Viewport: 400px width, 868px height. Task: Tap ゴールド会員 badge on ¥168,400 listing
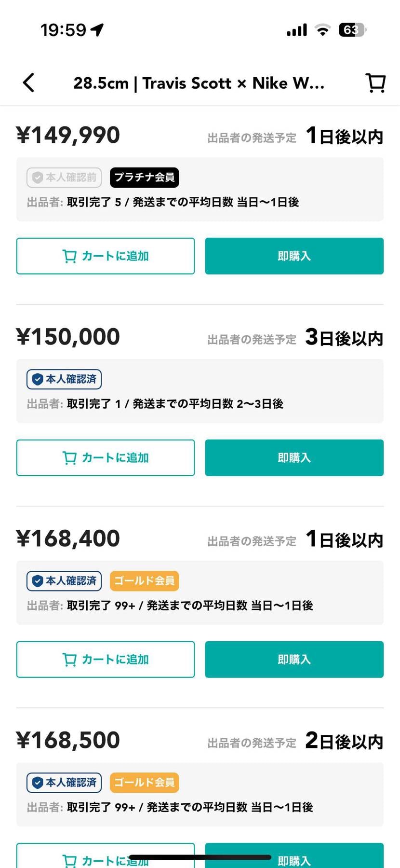pyautogui.click(x=145, y=581)
